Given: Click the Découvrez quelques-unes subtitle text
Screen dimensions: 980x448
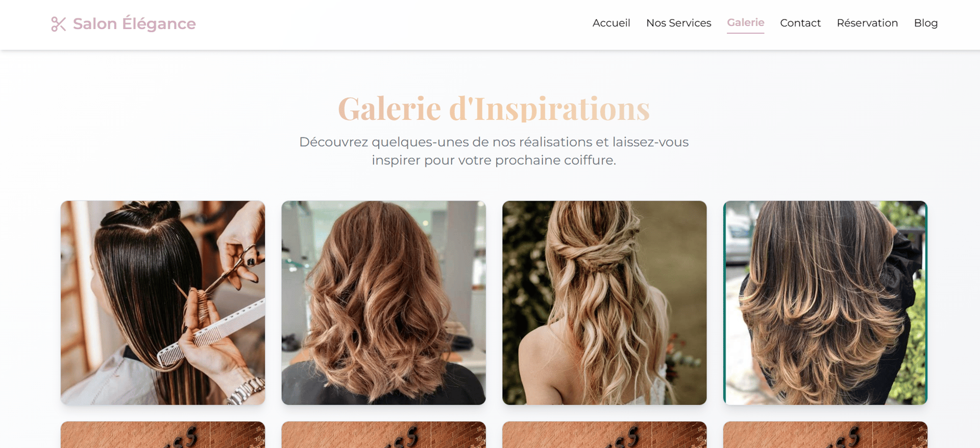Looking at the screenshot, I should click(x=494, y=151).
